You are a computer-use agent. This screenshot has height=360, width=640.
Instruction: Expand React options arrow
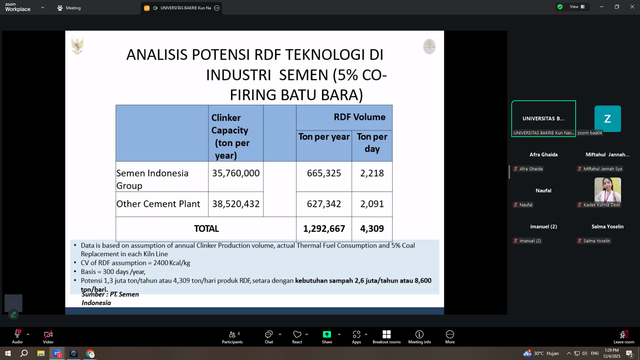tap(307, 334)
